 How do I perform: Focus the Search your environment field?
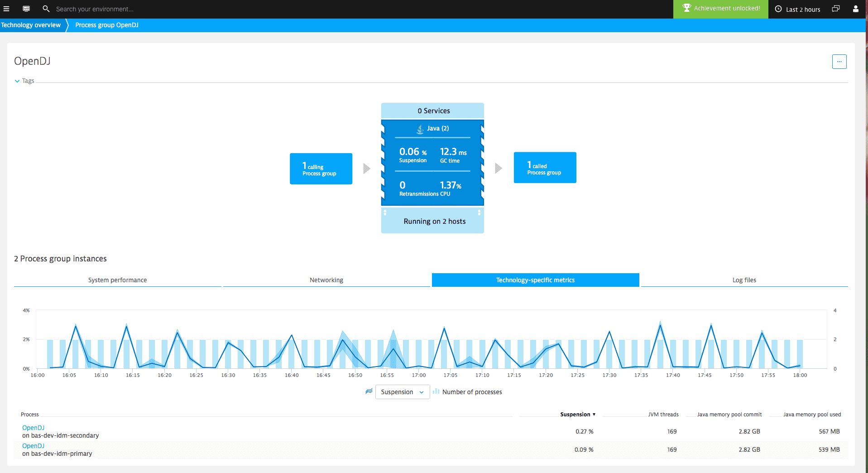click(95, 9)
